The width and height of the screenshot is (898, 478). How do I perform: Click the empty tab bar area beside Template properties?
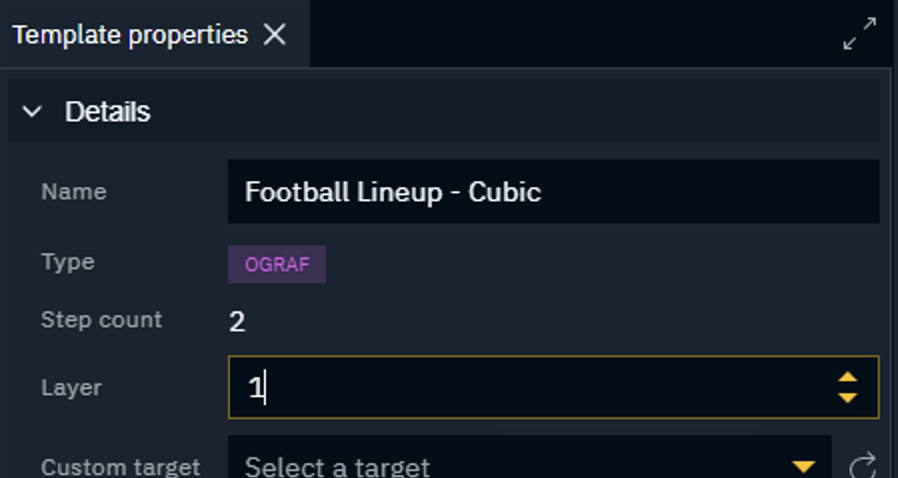[x=573, y=34]
